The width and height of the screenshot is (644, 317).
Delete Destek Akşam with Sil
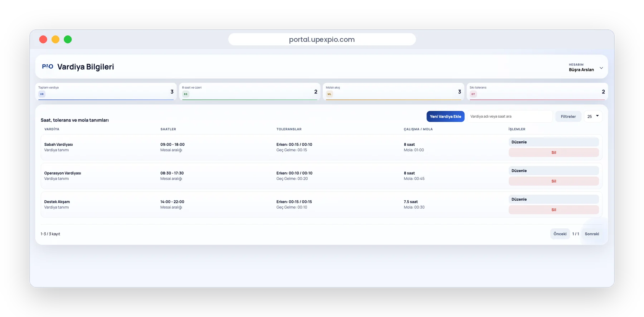pos(553,210)
